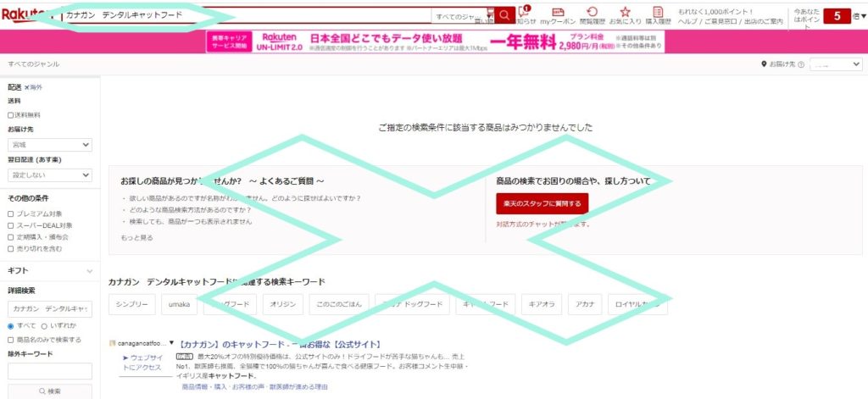Click the red search magnifier button
Screen dimensions: 868x399
click(505, 15)
